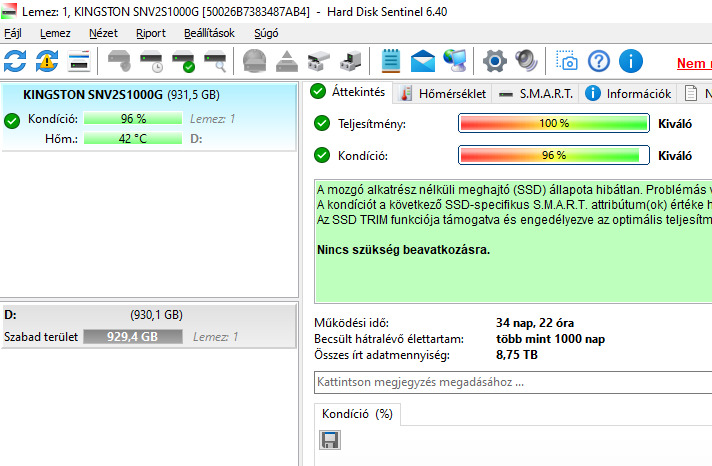Click the second grey network drive icon
Image resolution: width=712 pixels, height=466 pixels.
coord(351,61)
